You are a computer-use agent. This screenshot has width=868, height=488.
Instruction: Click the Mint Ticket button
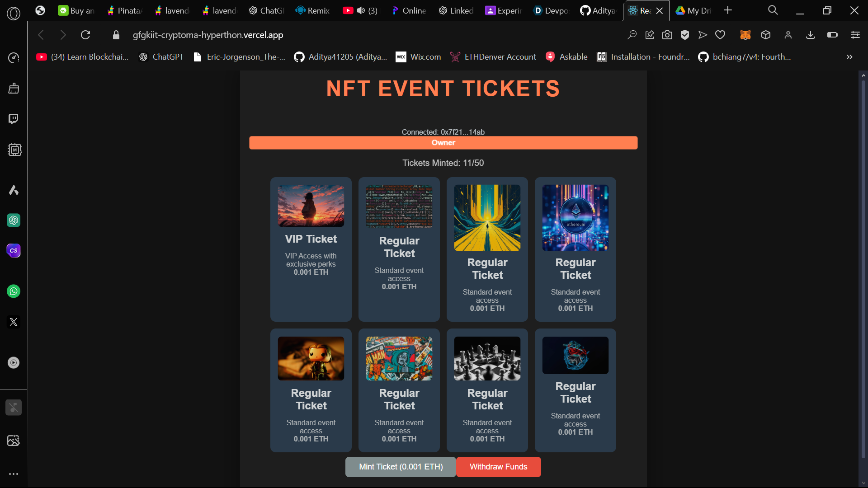[400, 467]
